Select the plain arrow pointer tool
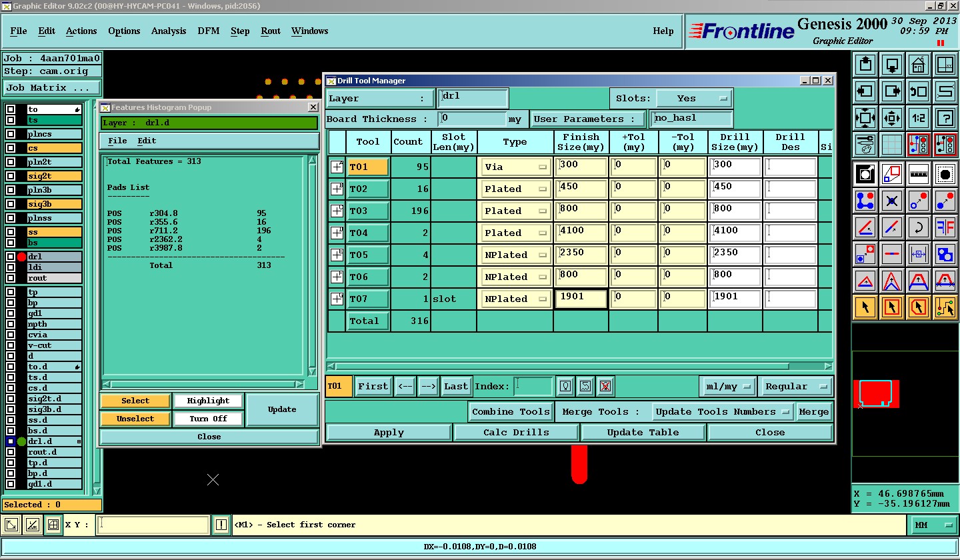The image size is (960, 560). (x=865, y=307)
